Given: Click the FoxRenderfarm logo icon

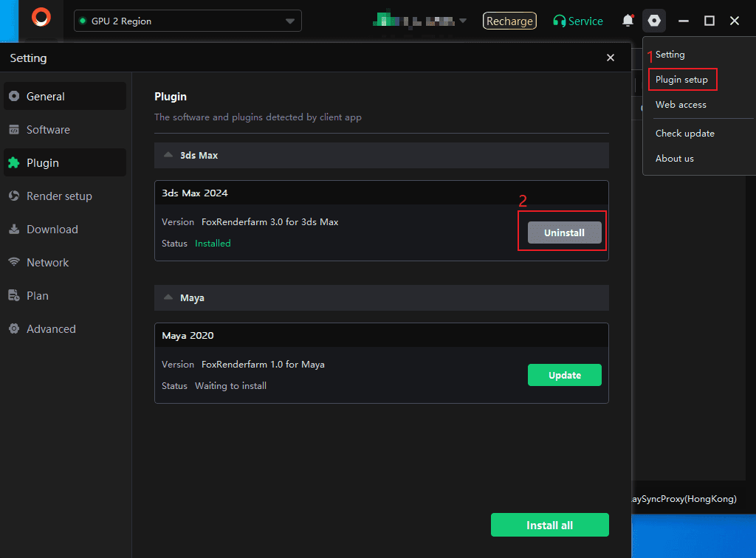Looking at the screenshot, I should [x=41, y=18].
